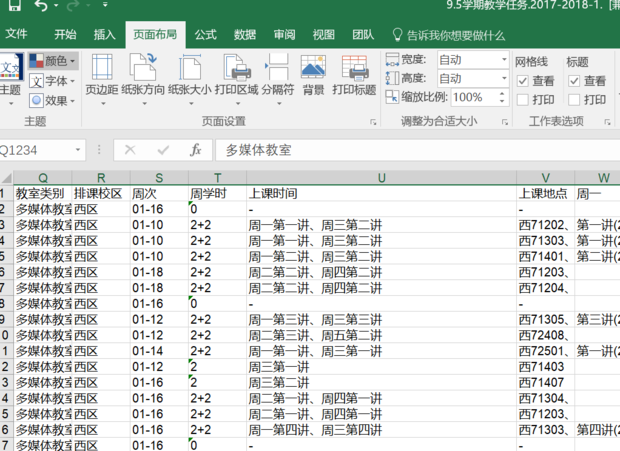Increase 缩放比例 with the up stepper
This screenshot has width=620, height=451.
(x=502, y=94)
